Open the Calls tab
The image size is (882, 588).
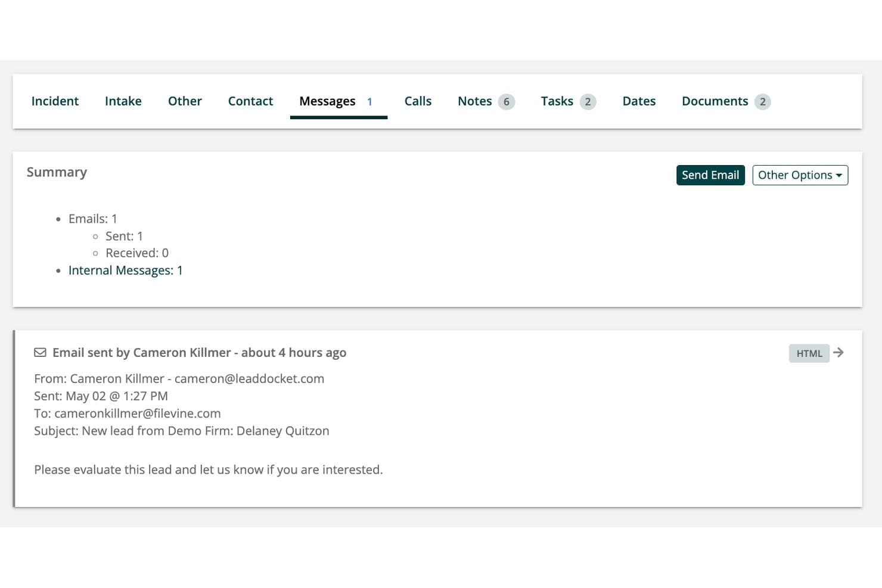coord(418,101)
